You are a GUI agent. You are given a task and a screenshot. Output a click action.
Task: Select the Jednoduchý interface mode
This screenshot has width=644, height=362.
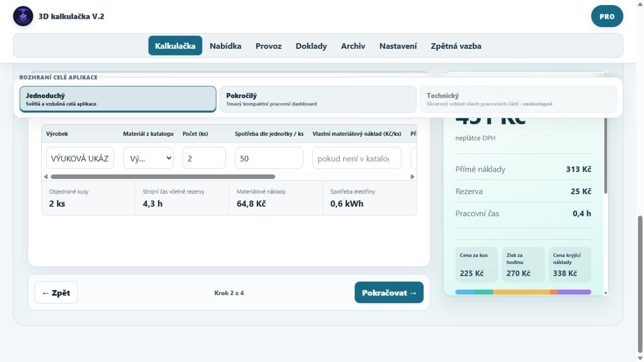tap(118, 99)
